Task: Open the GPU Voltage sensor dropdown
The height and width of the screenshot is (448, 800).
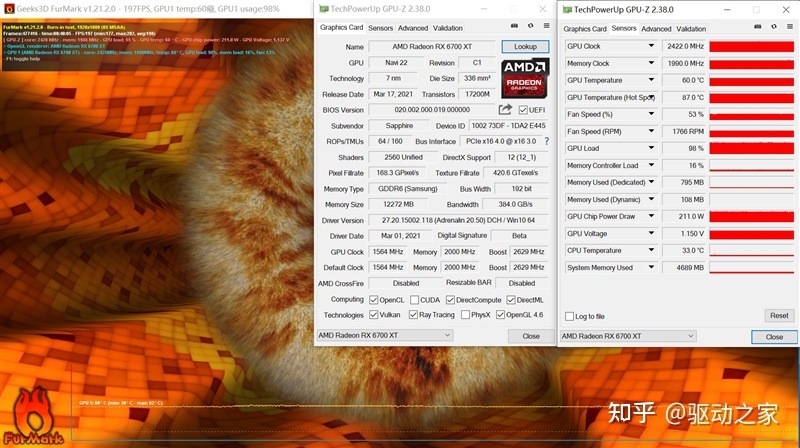Action: click(x=651, y=233)
